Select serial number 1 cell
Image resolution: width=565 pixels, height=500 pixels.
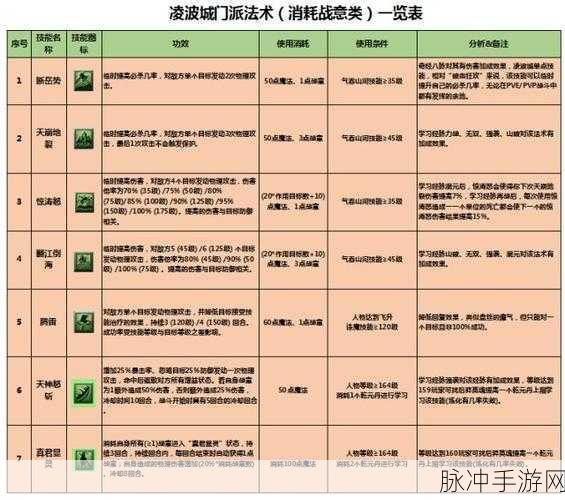pyautogui.click(x=19, y=81)
